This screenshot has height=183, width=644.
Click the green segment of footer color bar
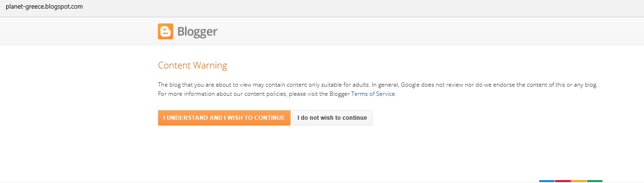point(595,181)
